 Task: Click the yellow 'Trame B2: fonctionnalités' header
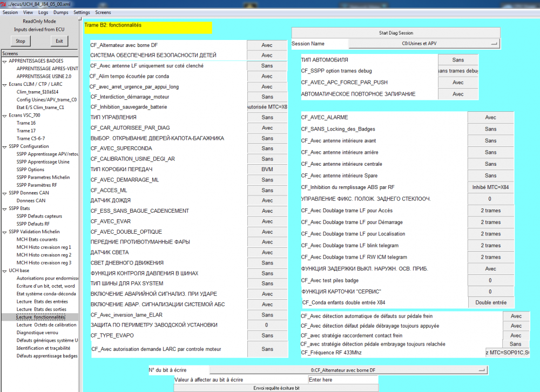coord(148,28)
